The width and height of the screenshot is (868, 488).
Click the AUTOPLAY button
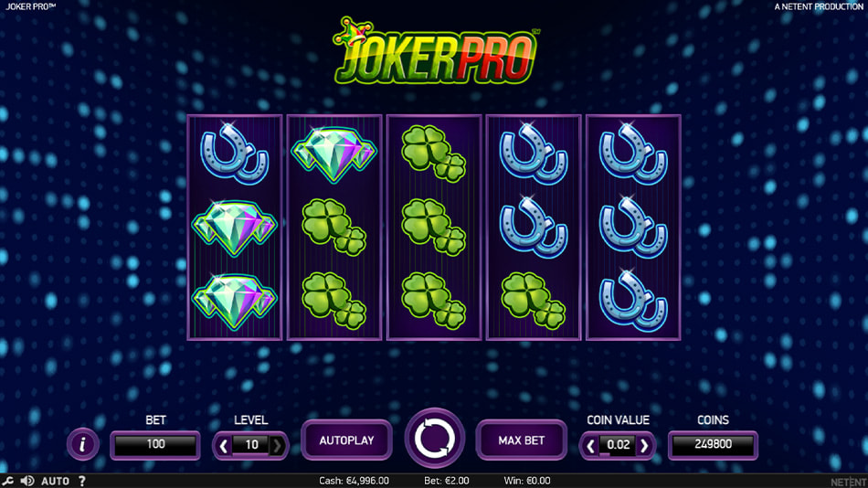(346, 440)
